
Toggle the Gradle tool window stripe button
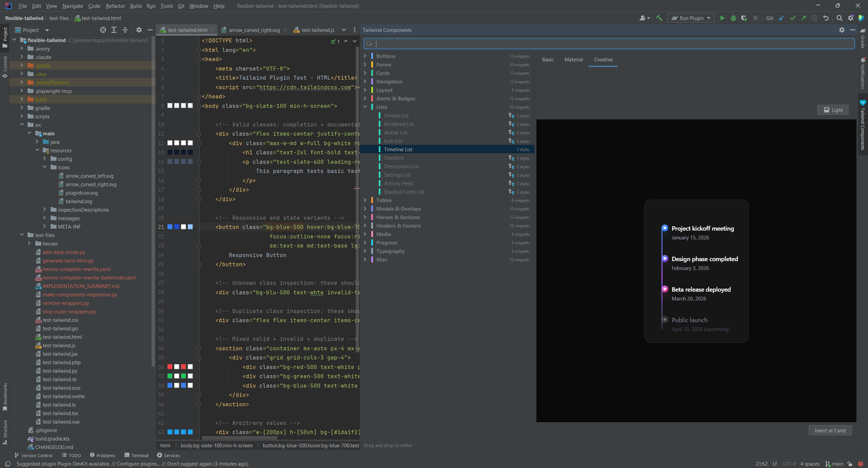(x=863, y=38)
